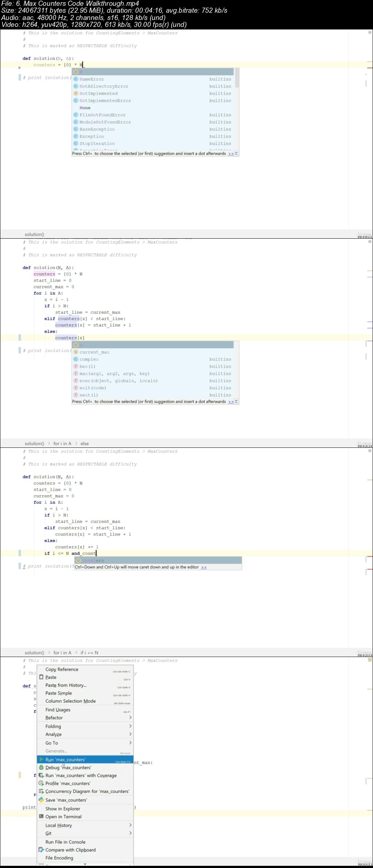This screenshot has width=373, height=868.
Task: Click the Compare with Clipboard icon
Action: click(x=42, y=850)
